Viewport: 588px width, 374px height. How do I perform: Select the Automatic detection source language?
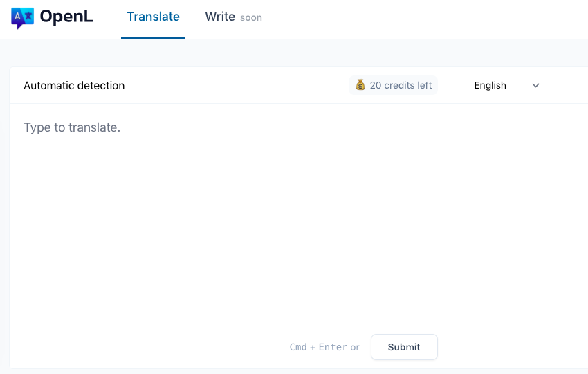(74, 86)
